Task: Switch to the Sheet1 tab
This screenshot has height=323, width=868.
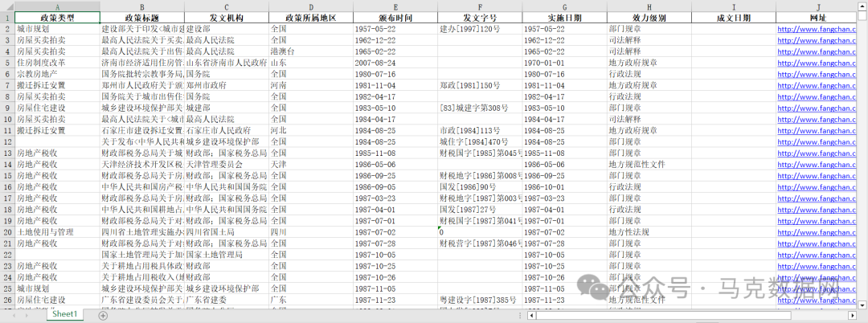Action: click(65, 314)
